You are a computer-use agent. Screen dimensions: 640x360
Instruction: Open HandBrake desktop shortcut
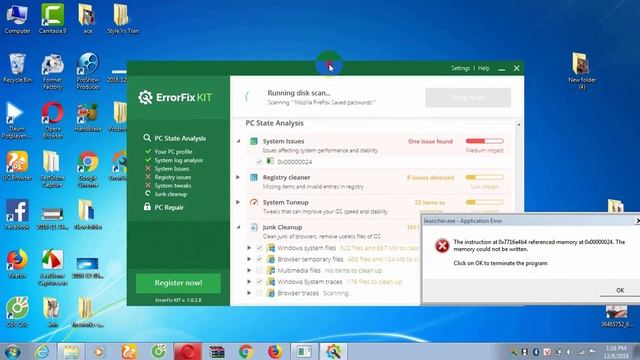point(88,117)
